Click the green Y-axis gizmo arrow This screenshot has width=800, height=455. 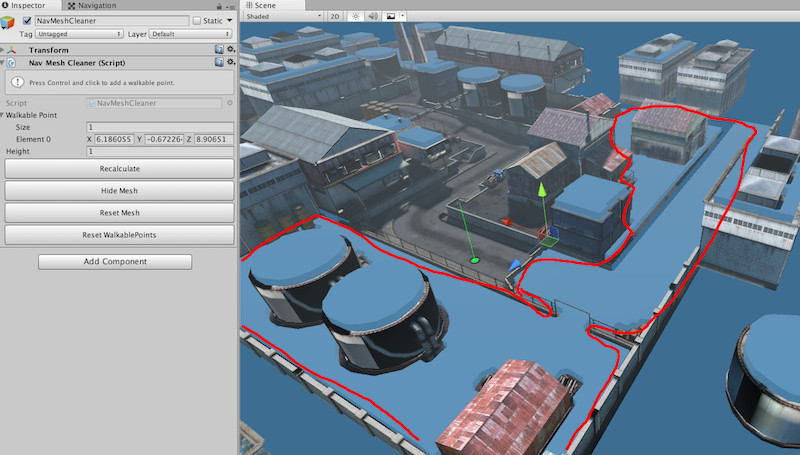542,190
